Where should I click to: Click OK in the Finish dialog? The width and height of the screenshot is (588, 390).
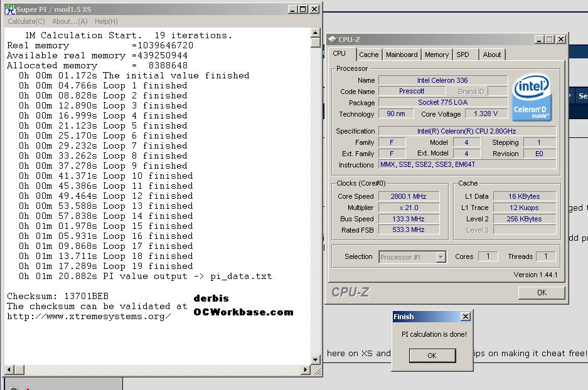tap(432, 356)
